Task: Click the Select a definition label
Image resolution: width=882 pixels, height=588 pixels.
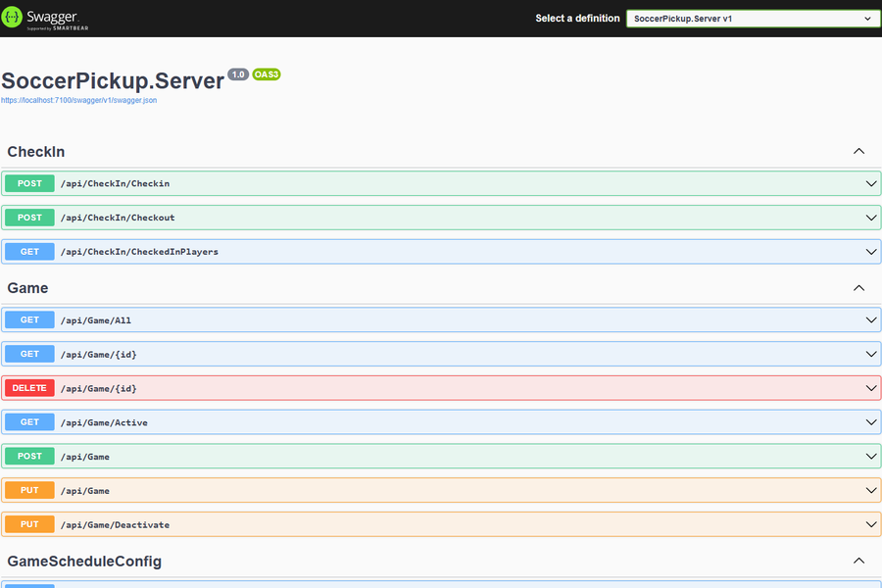Action: tap(577, 18)
